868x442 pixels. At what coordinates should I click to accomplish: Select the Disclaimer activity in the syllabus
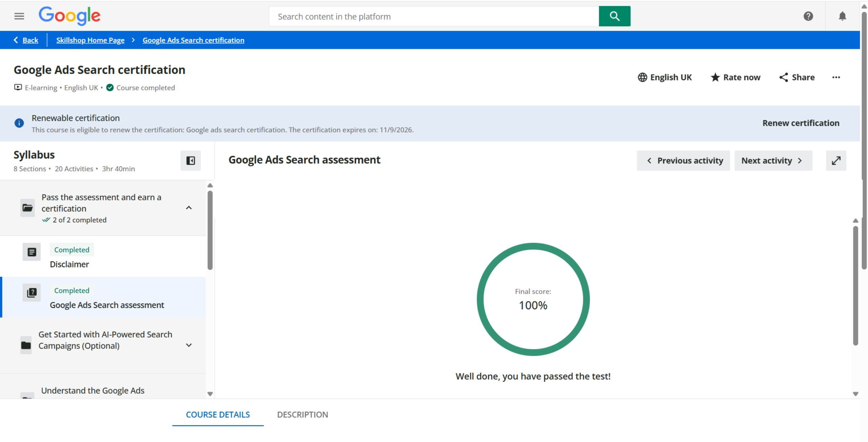tap(70, 264)
